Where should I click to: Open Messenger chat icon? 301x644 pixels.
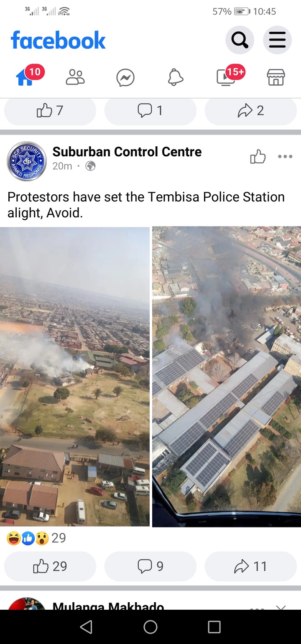(x=125, y=78)
